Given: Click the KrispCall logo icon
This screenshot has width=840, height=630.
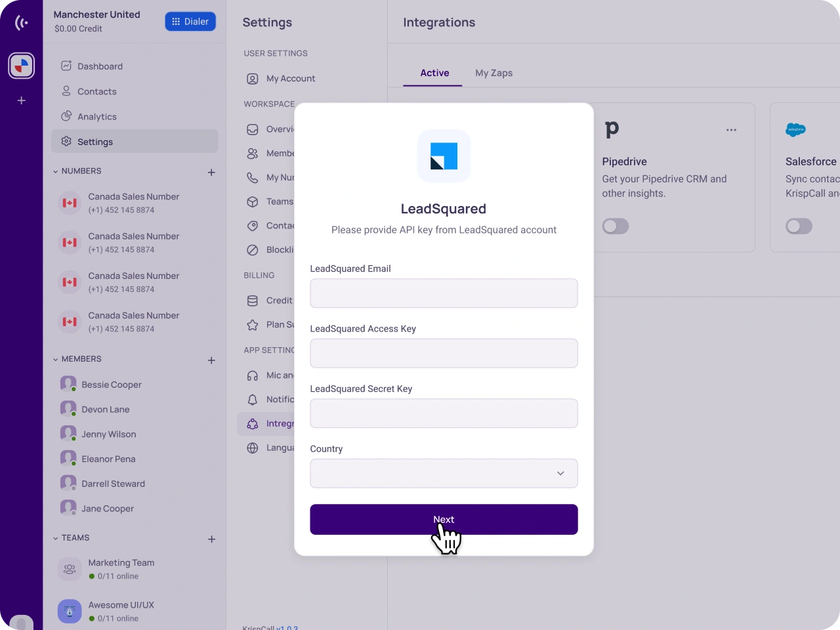Looking at the screenshot, I should pyautogui.click(x=22, y=23).
